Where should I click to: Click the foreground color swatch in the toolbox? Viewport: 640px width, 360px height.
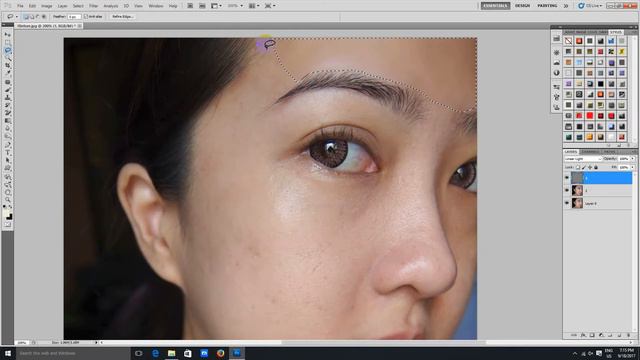(7, 212)
